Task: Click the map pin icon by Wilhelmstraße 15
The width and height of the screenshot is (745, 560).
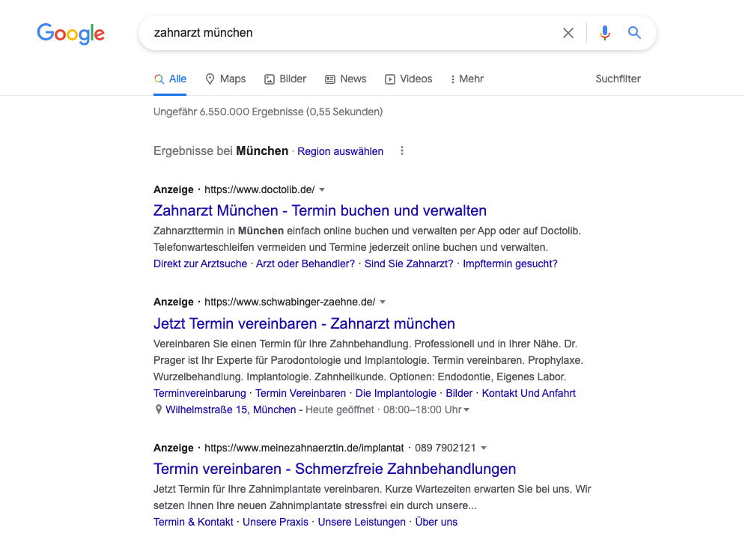Action: click(158, 410)
